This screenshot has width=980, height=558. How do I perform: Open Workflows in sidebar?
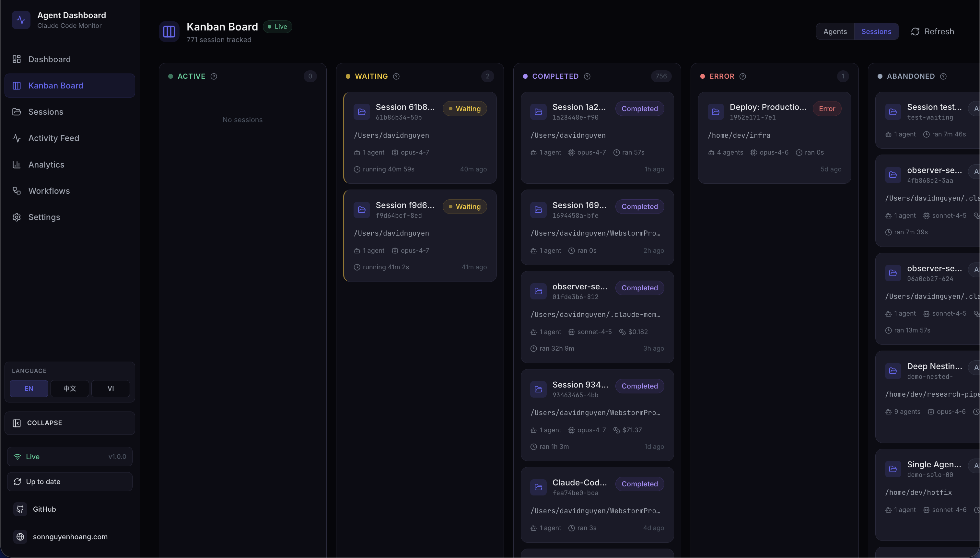coord(70,191)
